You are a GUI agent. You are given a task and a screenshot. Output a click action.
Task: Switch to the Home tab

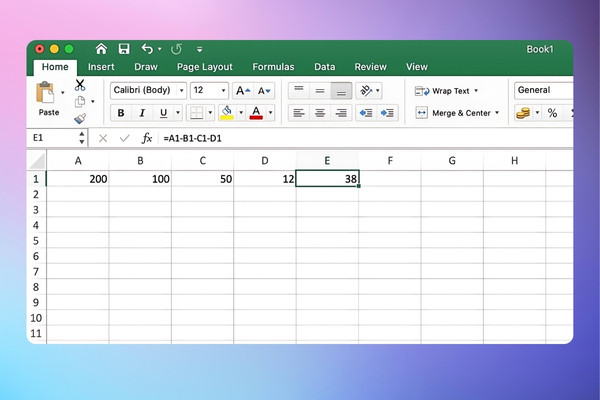click(55, 67)
